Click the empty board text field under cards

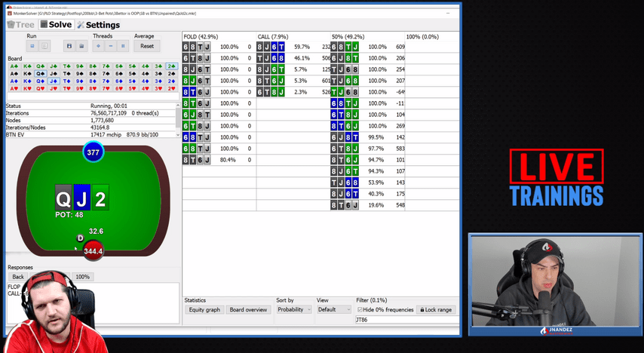pyautogui.click(x=93, y=96)
